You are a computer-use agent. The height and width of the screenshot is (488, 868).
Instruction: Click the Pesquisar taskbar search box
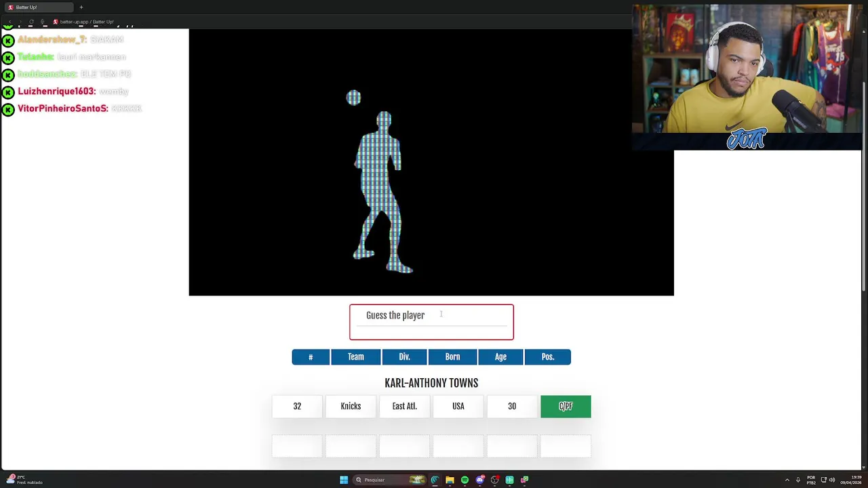[389, 480]
